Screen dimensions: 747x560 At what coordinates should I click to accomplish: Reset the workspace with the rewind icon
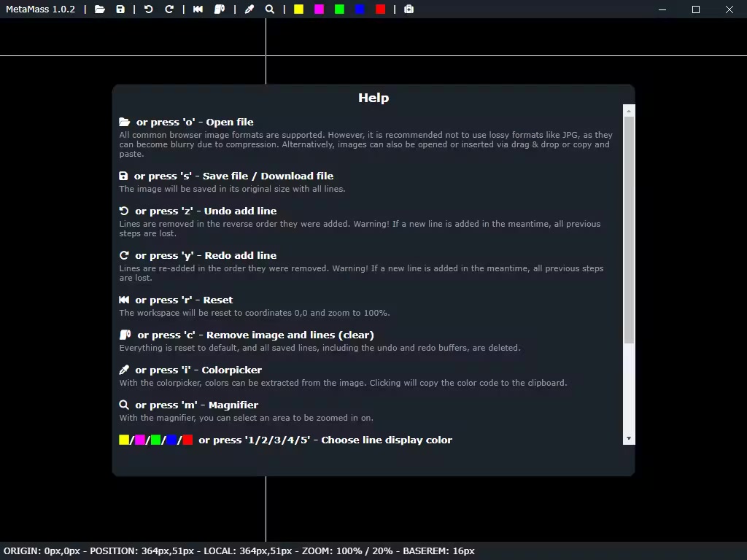[x=198, y=9]
